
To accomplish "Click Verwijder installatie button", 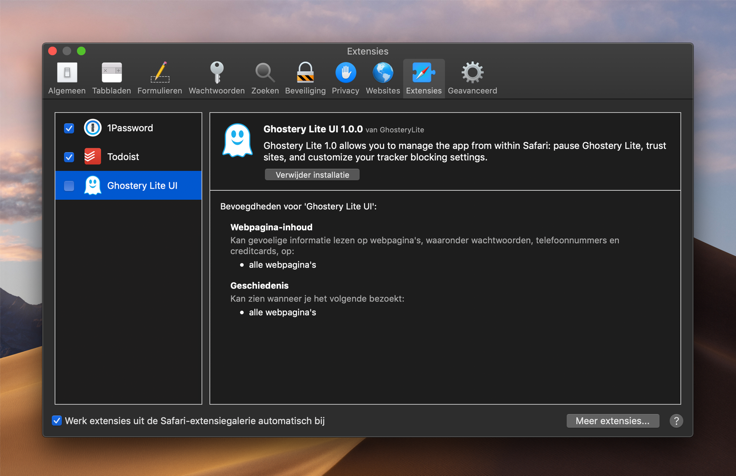I will pos(312,175).
